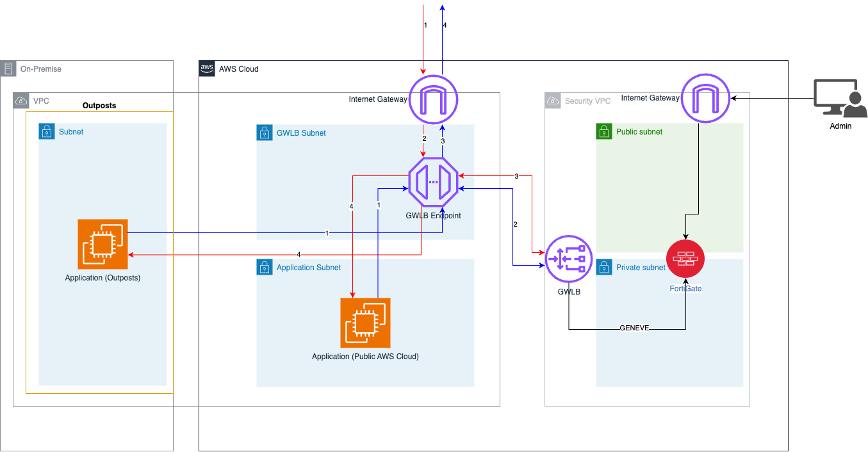Click the red FortiGate firewall icon
Screen dimensions: 868x452
pos(685,259)
